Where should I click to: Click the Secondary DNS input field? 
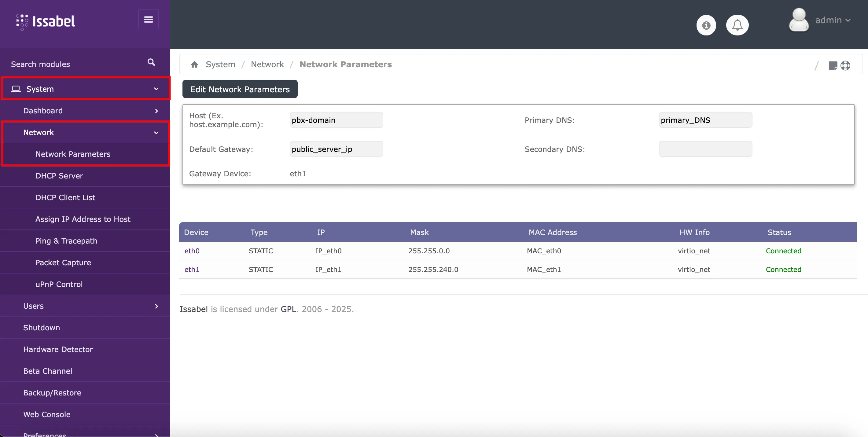[705, 149]
